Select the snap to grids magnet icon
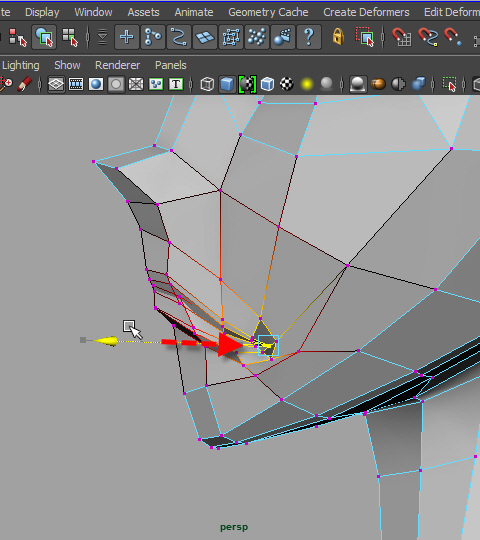The width and height of the screenshot is (480, 540). tap(401, 37)
